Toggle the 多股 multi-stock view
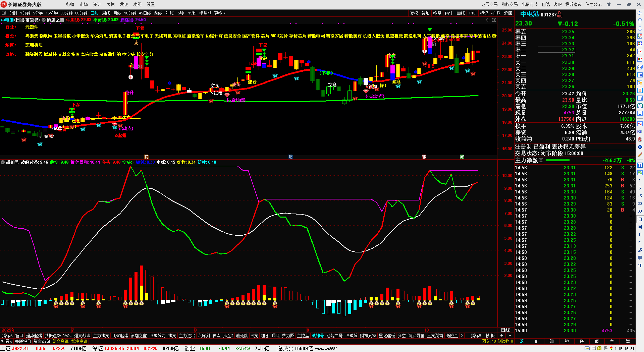The image size is (644, 352). tap(437, 13)
